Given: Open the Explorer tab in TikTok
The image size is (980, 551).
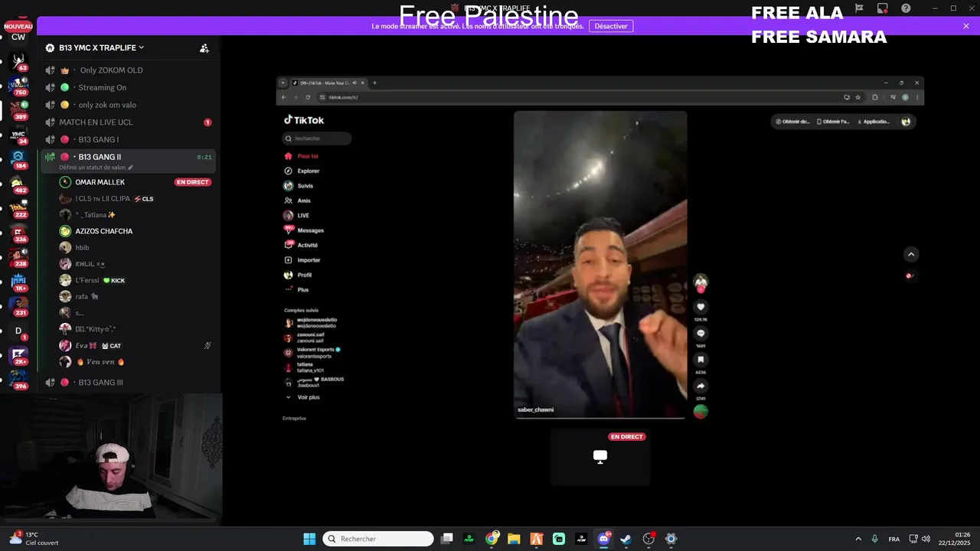Looking at the screenshot, I should (302, 171).
